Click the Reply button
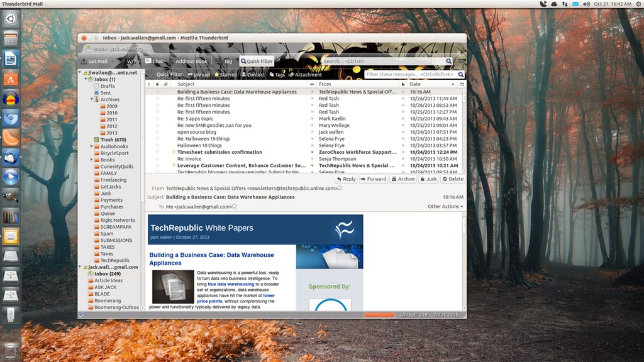 click(346, 179)
